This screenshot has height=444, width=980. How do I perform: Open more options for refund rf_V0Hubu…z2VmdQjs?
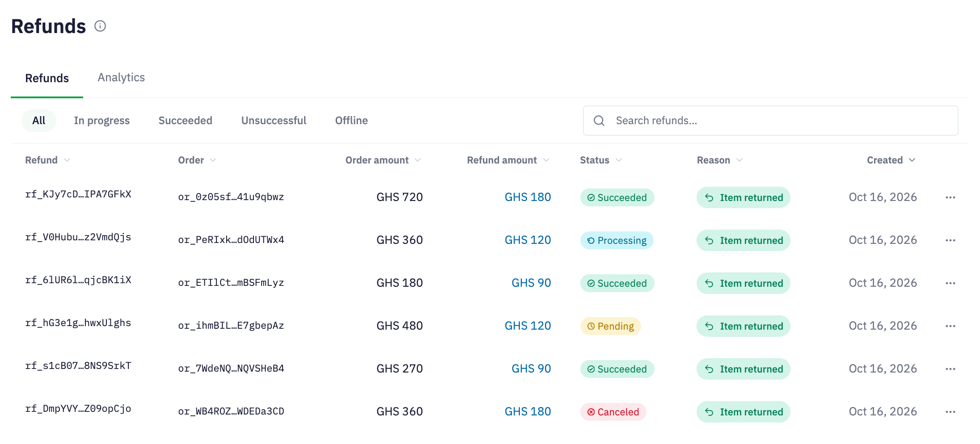[950, 240]
